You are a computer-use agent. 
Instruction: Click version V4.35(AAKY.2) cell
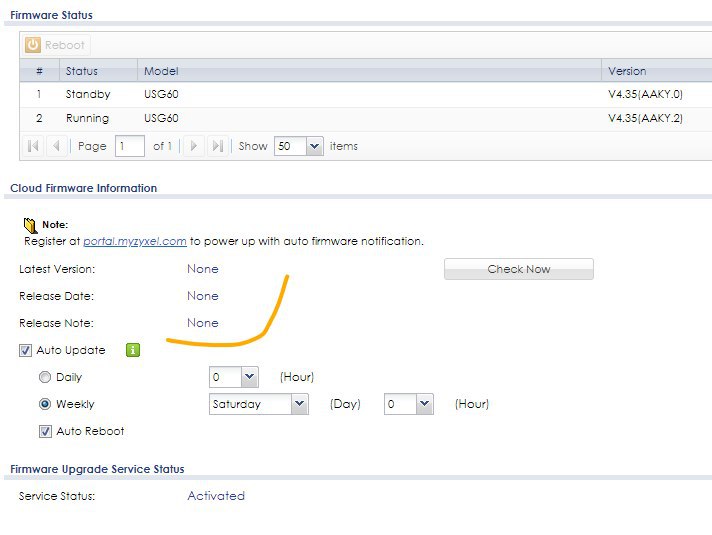[645, 119]
